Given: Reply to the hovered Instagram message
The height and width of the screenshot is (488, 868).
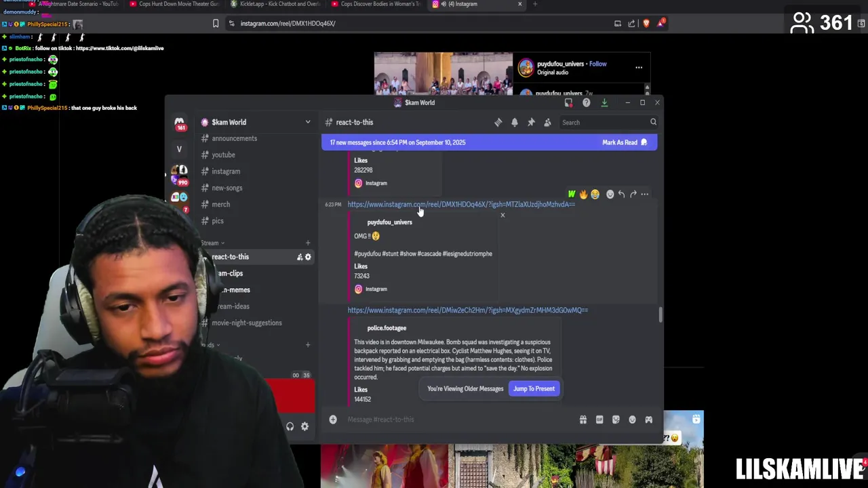Looking at the screenshot, I should coord(621,195).
